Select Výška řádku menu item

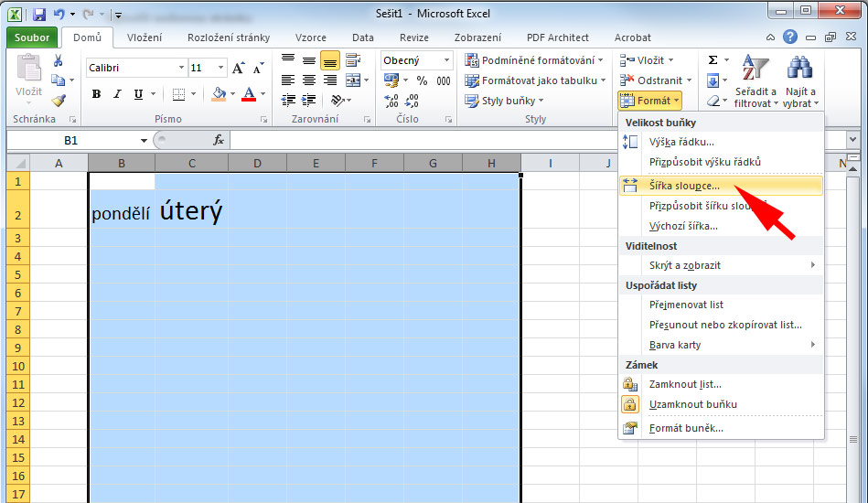coord(722,143)
